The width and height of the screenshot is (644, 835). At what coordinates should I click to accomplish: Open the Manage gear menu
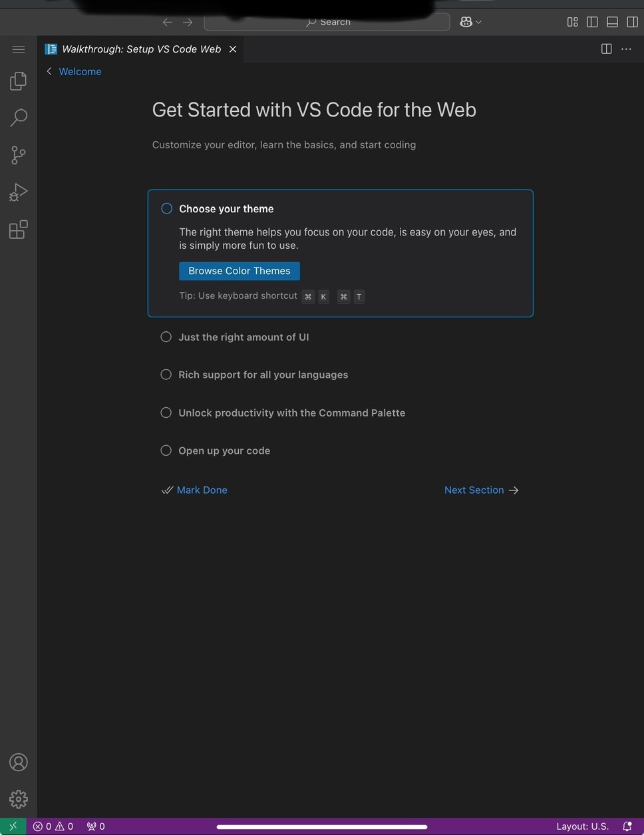point(19,798)
